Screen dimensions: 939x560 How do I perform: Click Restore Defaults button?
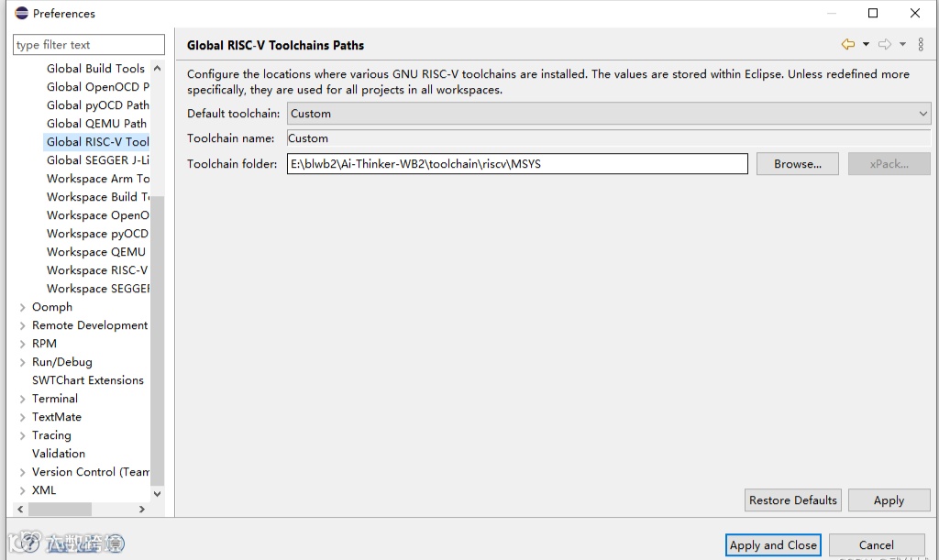click(x=793, y=500)
